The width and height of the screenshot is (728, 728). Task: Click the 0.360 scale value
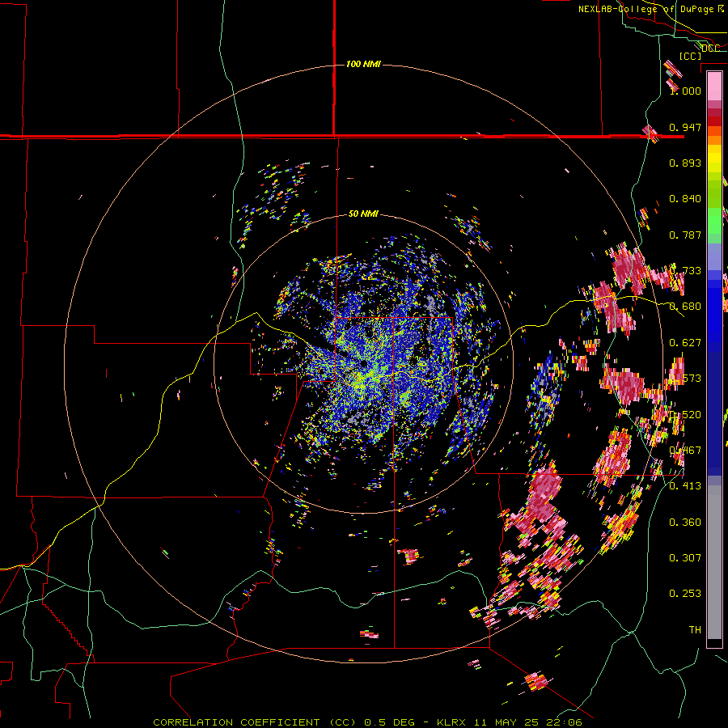pos(685,522)
